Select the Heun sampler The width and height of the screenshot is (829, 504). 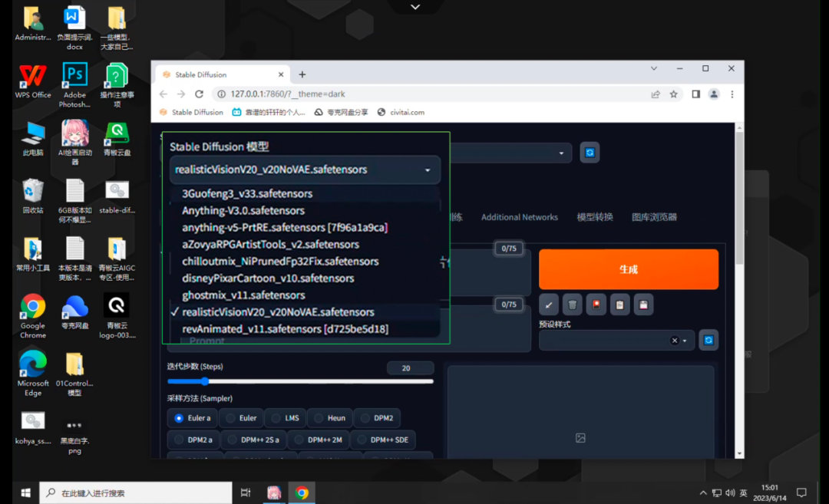(330, 418)
